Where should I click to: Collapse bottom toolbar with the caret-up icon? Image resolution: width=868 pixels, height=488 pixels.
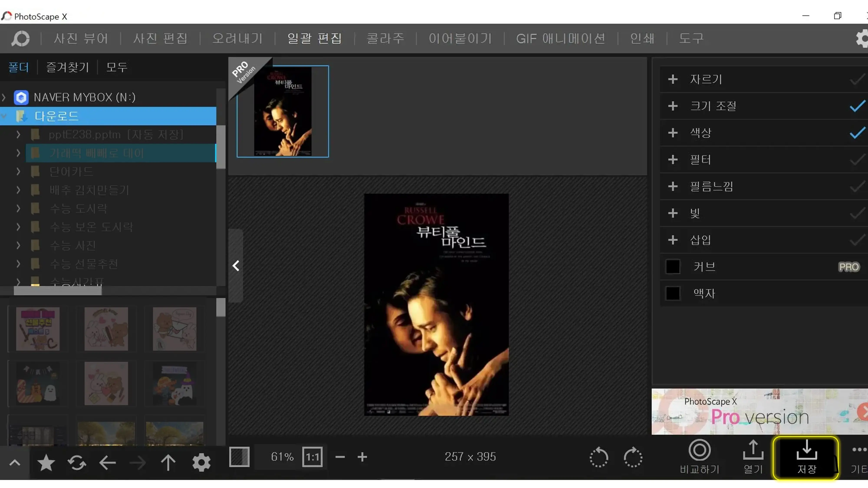[x=15, y=463]
